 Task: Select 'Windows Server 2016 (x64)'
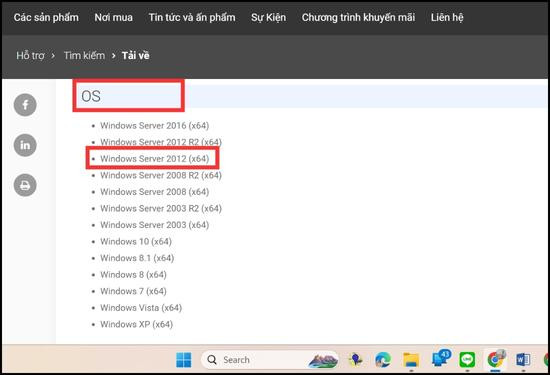pyautogui.click(x=154, y=126)
